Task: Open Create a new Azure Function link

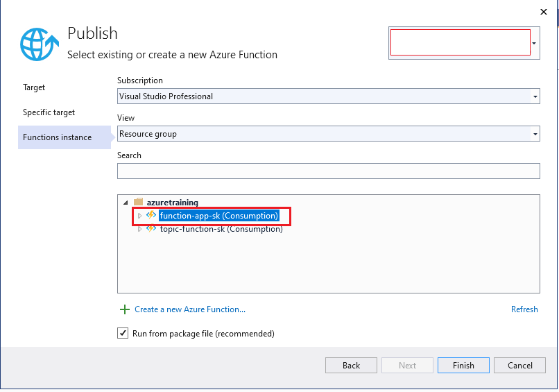Action: 189,309
